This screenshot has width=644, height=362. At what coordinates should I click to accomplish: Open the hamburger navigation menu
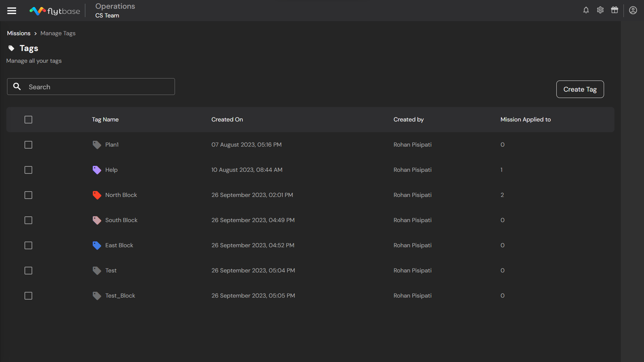click(x=12, y=11)
